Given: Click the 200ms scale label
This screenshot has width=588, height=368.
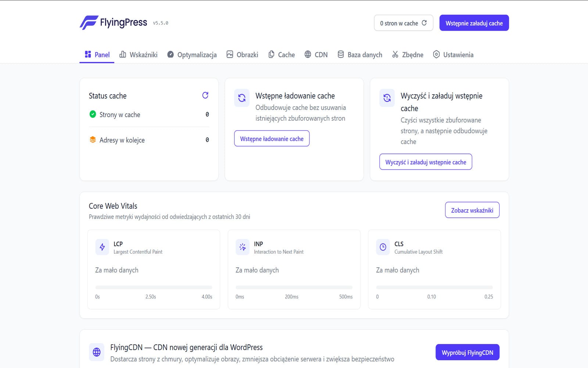Looking at the screenshot, I should click(x=291, y=297).
